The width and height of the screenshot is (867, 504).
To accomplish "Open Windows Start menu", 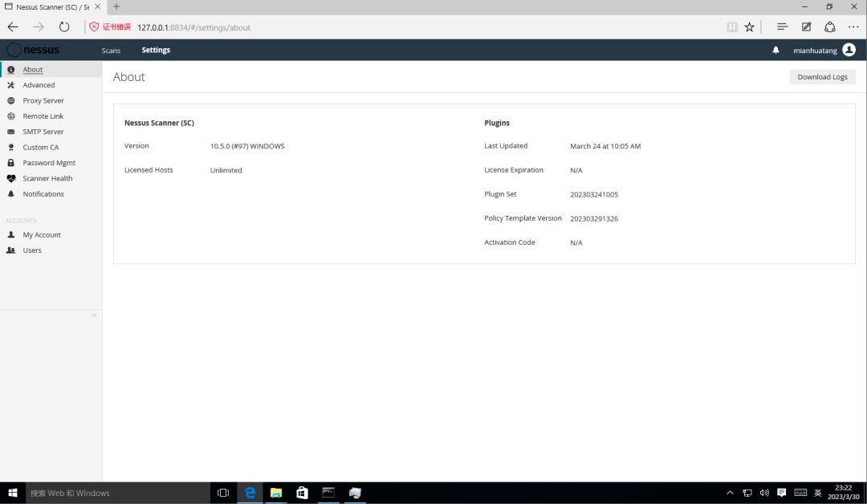I will point(13,493).
